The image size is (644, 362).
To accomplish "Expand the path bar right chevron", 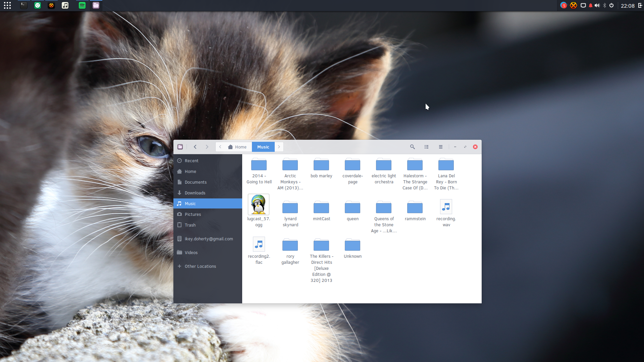I will click(279, 147).
